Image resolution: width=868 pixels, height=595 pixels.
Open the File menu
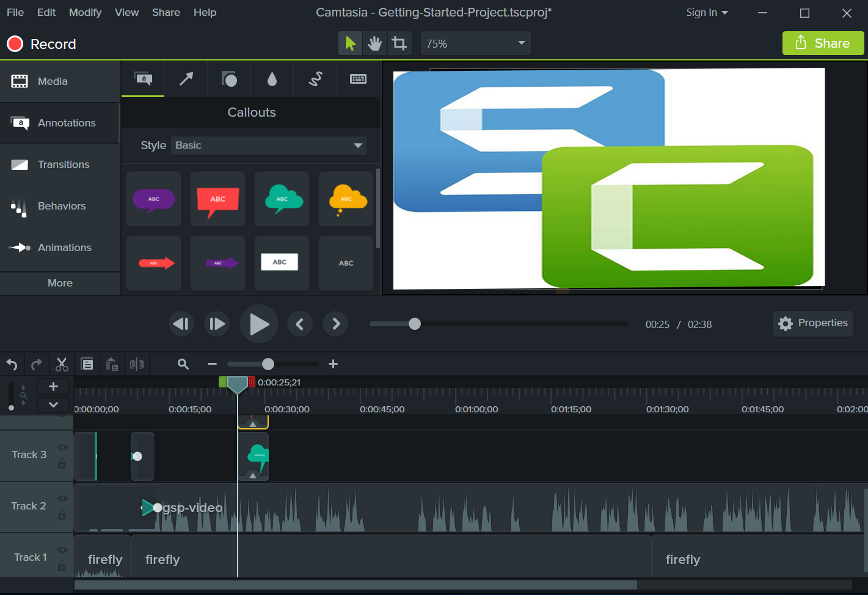tap(15, 12)
